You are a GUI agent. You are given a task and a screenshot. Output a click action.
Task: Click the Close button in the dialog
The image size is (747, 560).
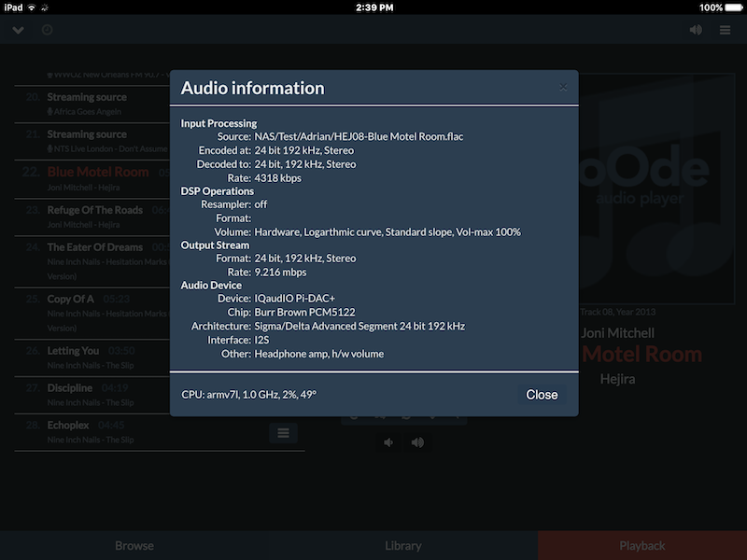[x=542, y=395]
